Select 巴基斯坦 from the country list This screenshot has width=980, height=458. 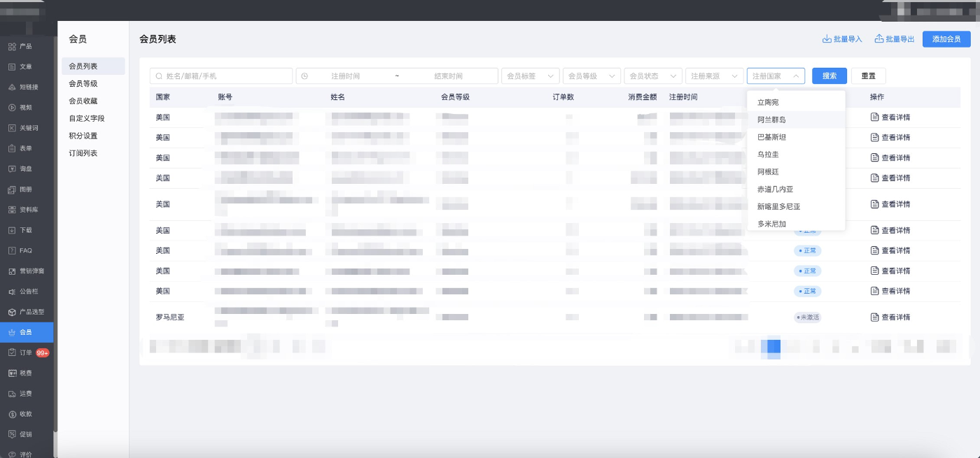[x=771, y=137]
